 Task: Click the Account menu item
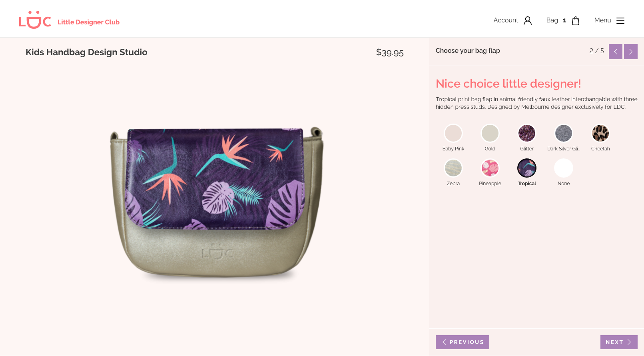coord(506,20)
